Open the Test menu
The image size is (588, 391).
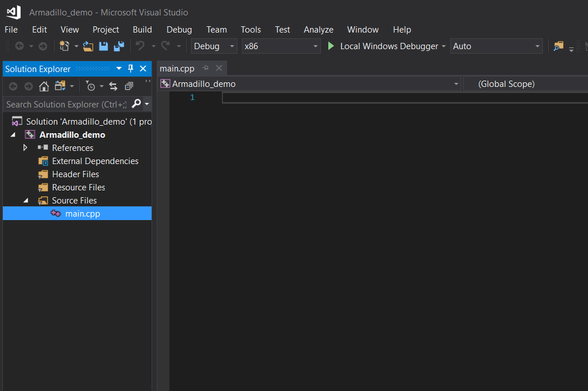[283, 30]
